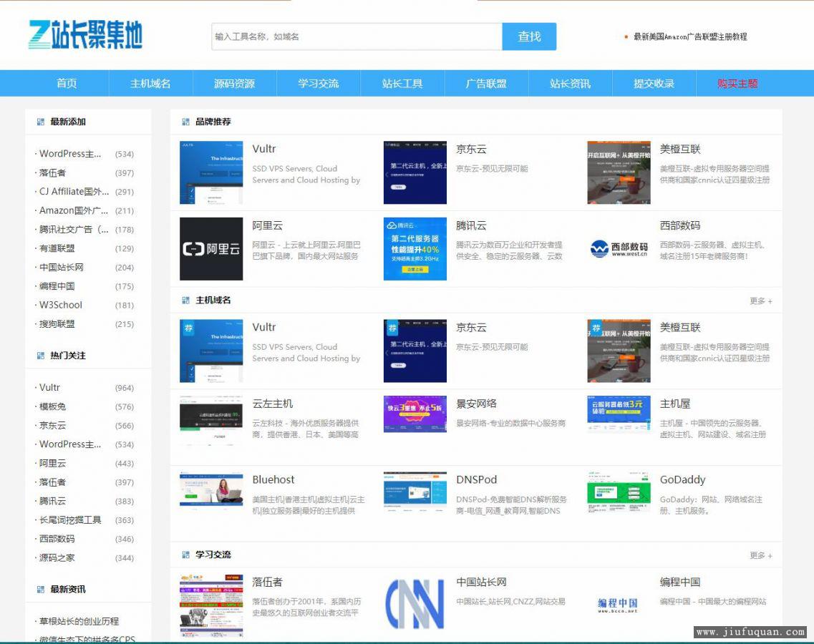Screen dimensions: 814x644
Task: Open 云左主机 title link
Action: click(x=273, y=404)
